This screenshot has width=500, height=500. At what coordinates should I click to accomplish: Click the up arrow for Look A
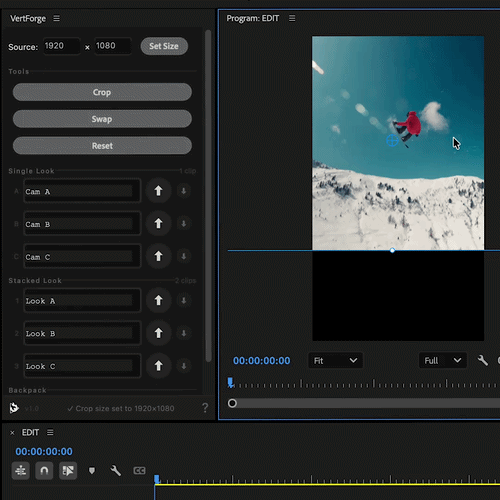158,300
